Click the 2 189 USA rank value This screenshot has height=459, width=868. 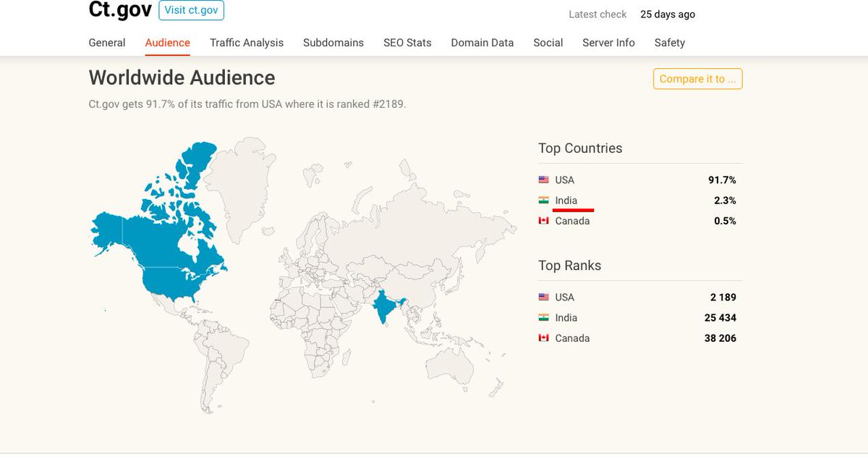click(x=723, y=297)
